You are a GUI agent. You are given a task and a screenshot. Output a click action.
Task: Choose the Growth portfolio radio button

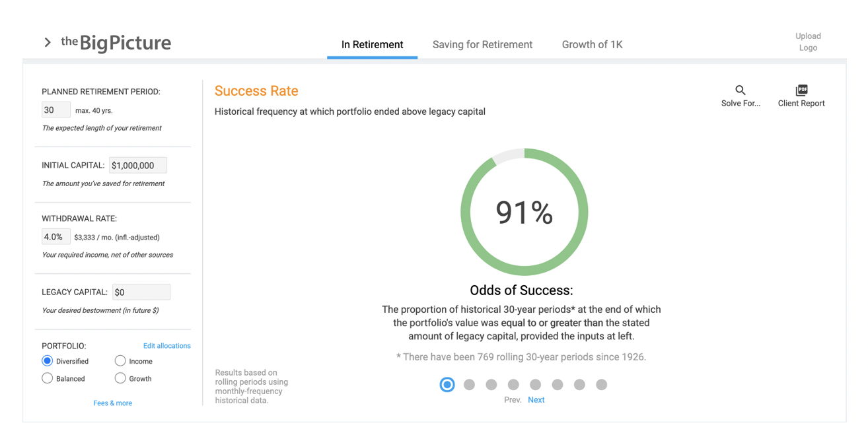point(120,378)
